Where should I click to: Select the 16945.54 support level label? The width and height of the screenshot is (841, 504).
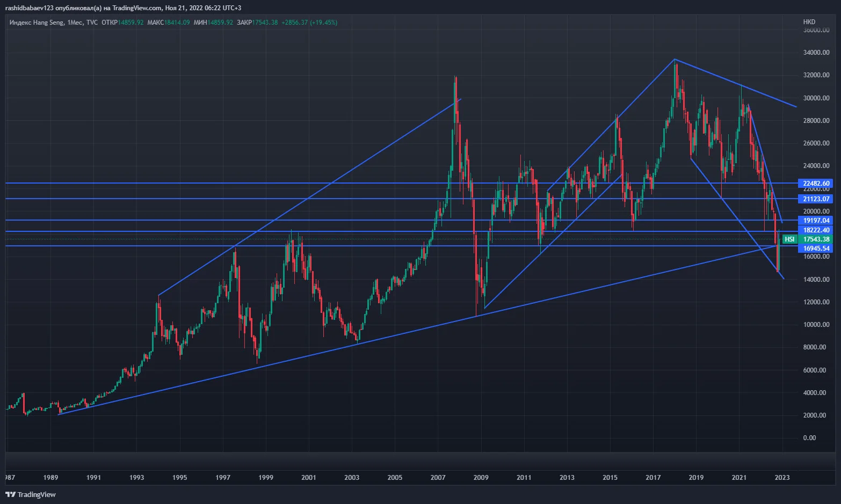(816, 249)
